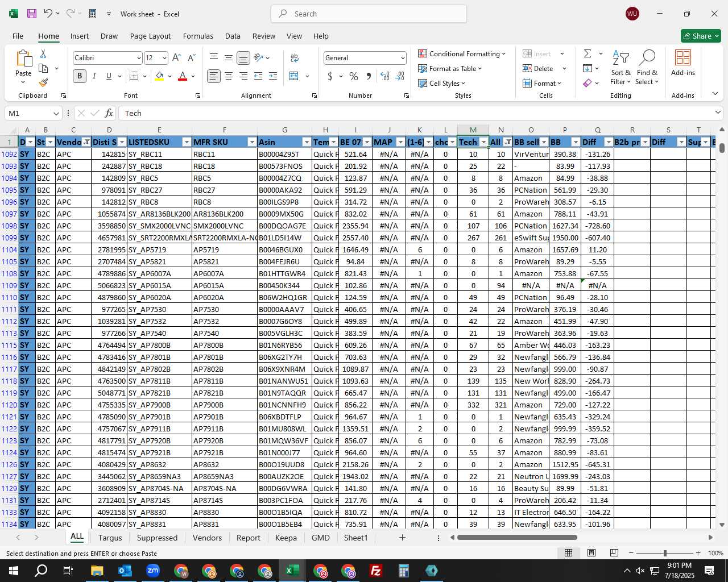Click the Paste clipboard icon
This screenshot has width=728, height=582.
pos(23,59)
